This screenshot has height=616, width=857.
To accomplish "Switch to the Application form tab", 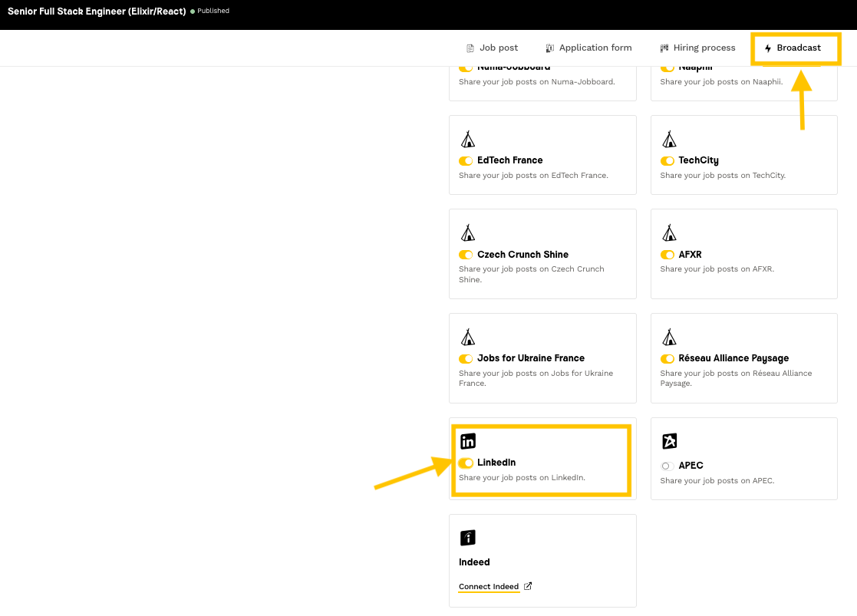I will [x=588, y=48].
